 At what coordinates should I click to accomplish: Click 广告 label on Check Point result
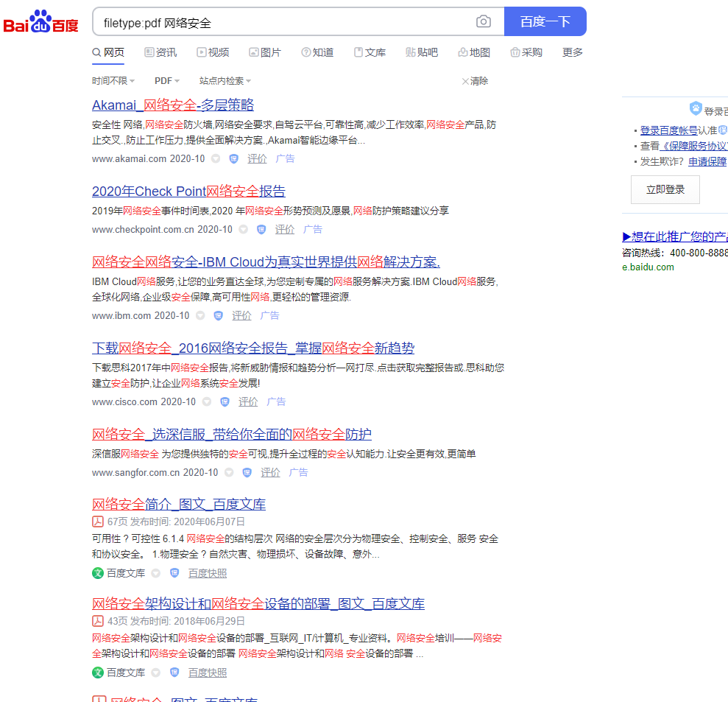point(312,229)
